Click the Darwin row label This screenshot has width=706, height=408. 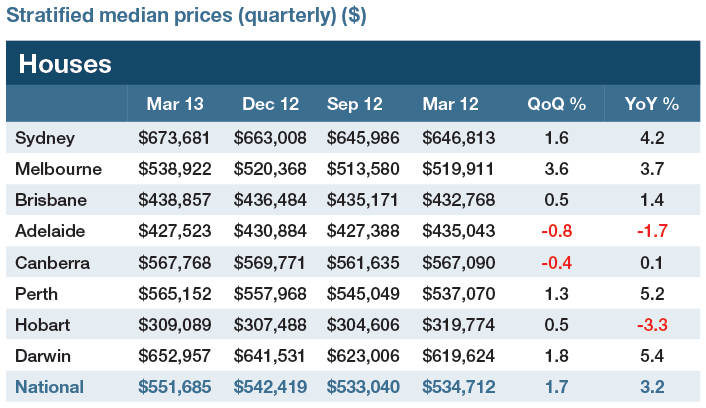click(x=43, y=355)
